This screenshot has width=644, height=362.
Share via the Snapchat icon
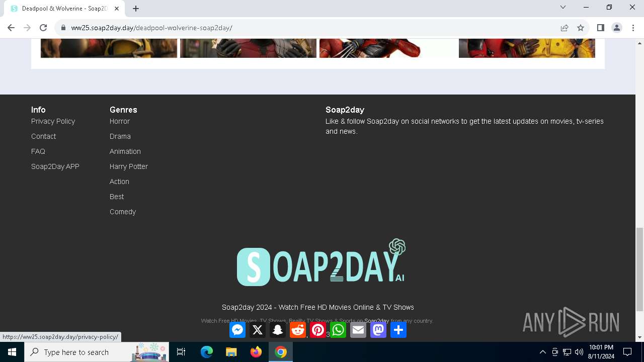click(x=278, y=330)
